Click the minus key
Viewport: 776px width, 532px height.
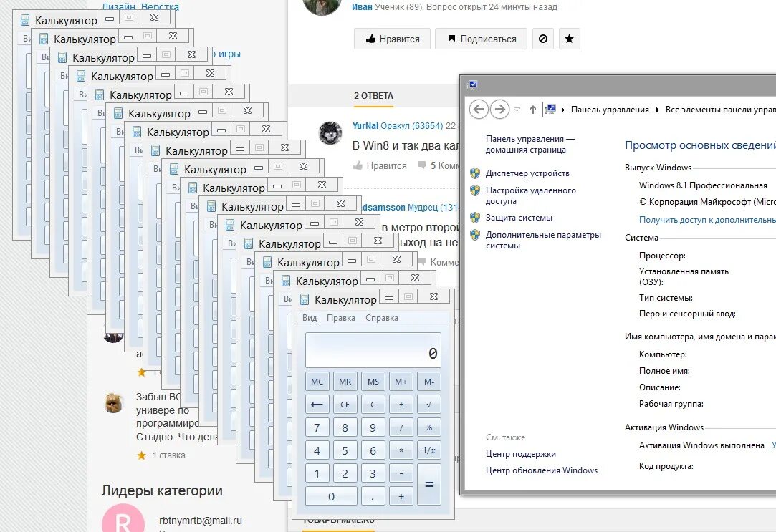point(401,474)
